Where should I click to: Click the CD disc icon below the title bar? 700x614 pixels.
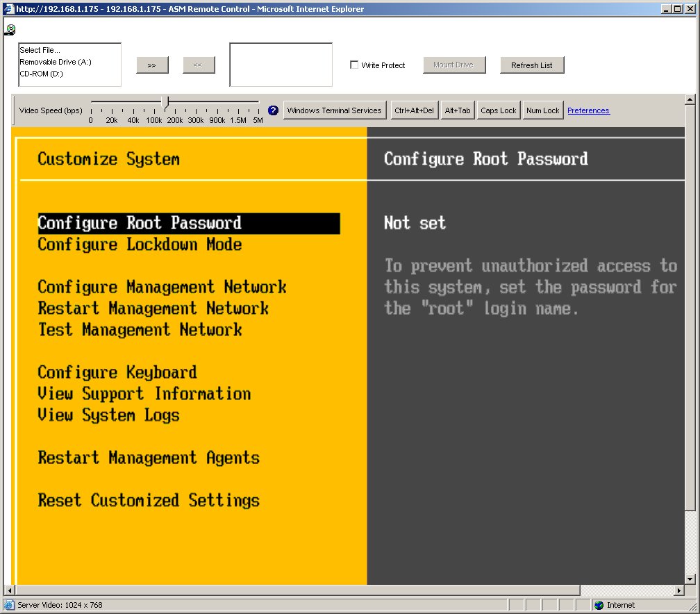click(10, 29)
